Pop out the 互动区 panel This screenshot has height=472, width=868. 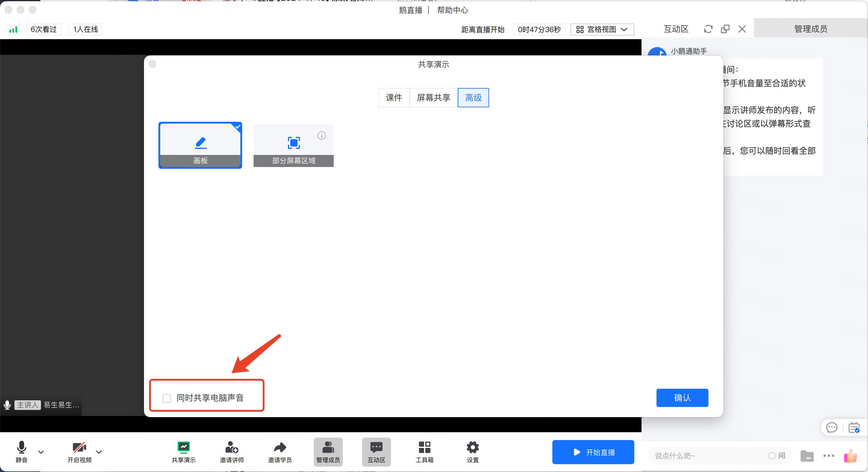(725, 29)
